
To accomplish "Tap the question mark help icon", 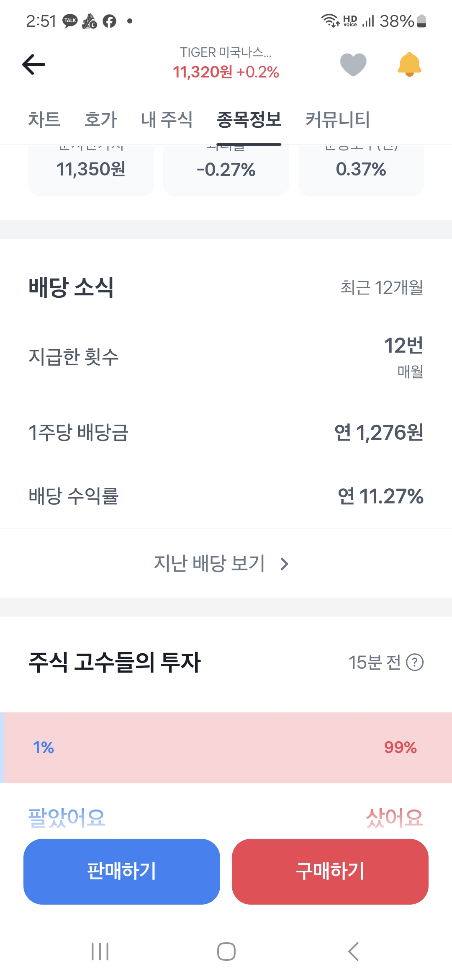I will pos(415,663).
